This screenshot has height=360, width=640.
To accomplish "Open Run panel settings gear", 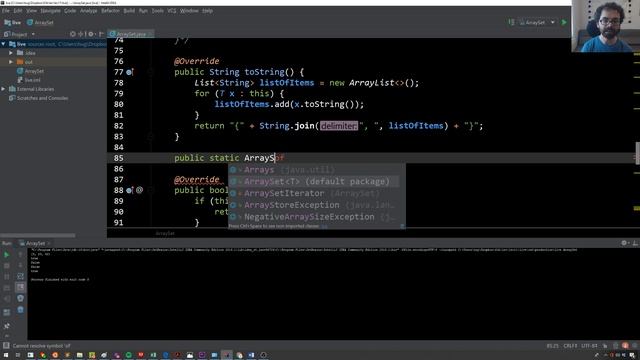I will pos(624,243).
